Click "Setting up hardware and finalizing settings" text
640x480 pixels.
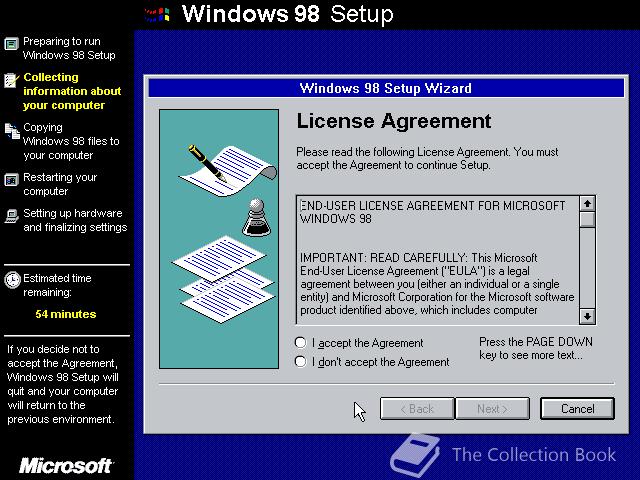(75, 220)
